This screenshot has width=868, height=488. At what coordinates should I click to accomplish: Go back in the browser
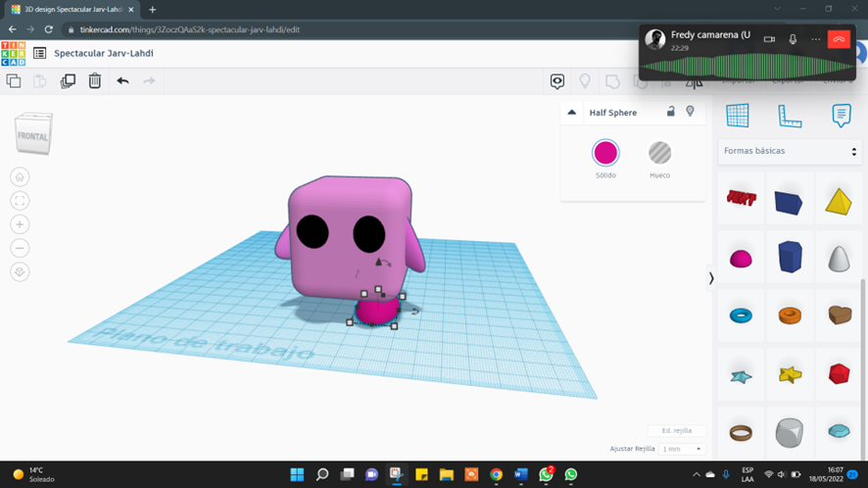[12, 29]
